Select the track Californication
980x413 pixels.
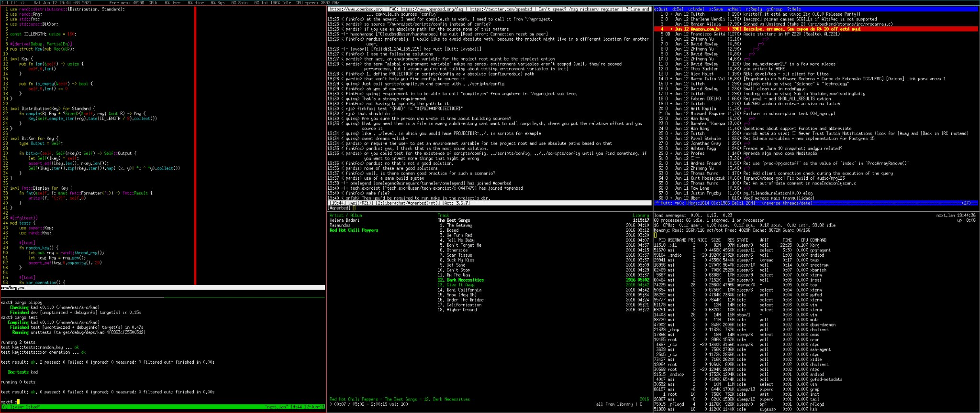[x=463, y=305]
